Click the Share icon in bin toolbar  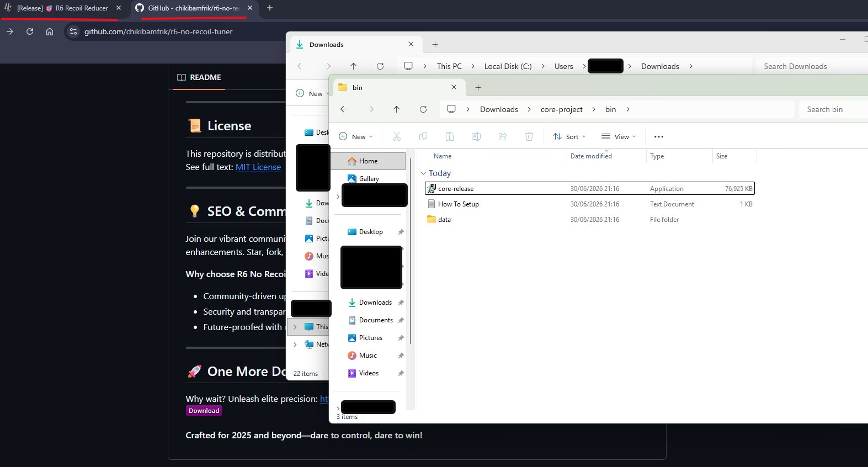point(503,136)
